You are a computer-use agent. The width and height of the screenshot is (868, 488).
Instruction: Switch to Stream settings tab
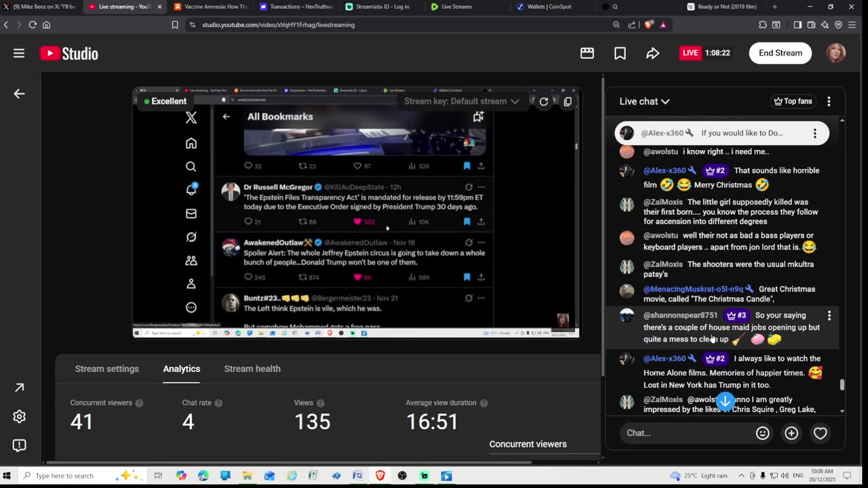(107, 369)
